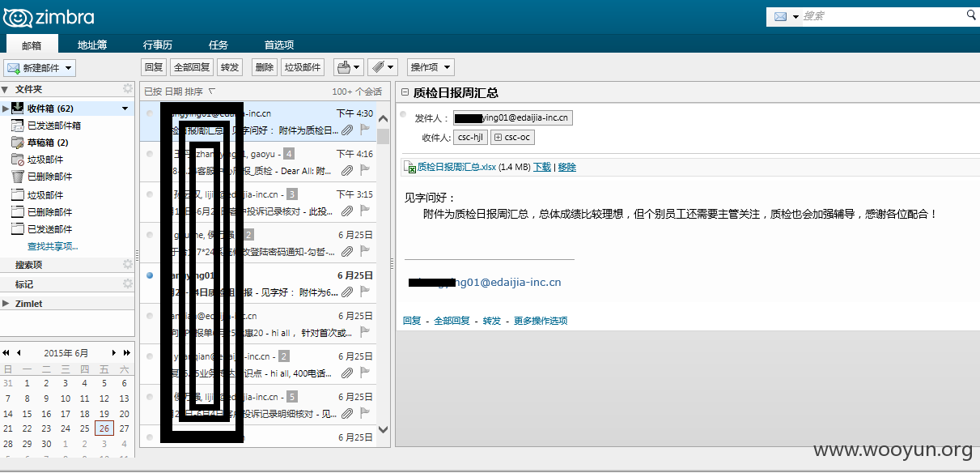Collapse the 文件夹 folders section
The image size is (980, 473).
(5, 89)
